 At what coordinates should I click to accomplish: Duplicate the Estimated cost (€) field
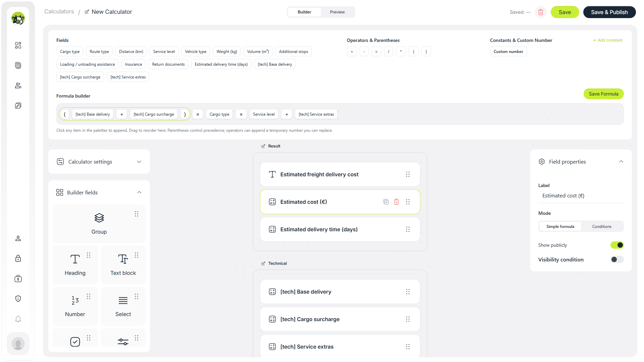point(386,202)
